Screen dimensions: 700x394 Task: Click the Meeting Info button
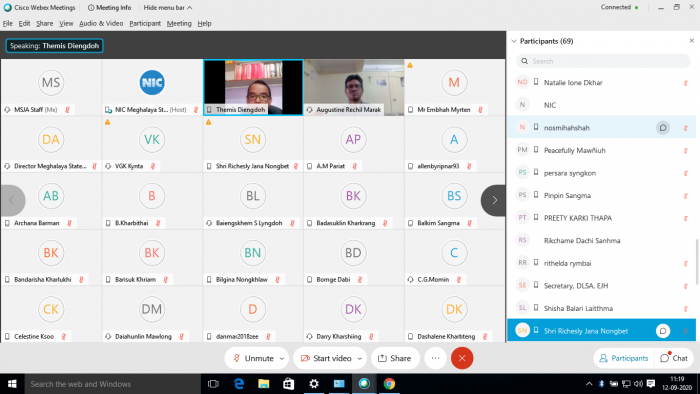pos(109,8)
